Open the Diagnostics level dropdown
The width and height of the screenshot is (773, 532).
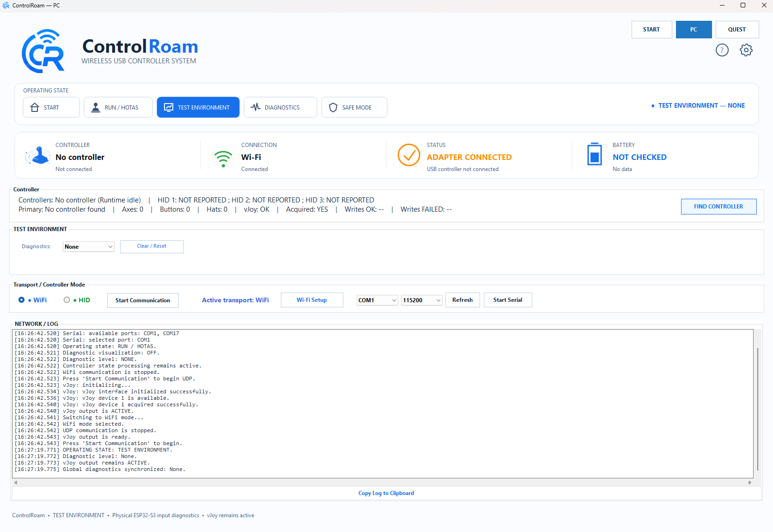point(89,247)
